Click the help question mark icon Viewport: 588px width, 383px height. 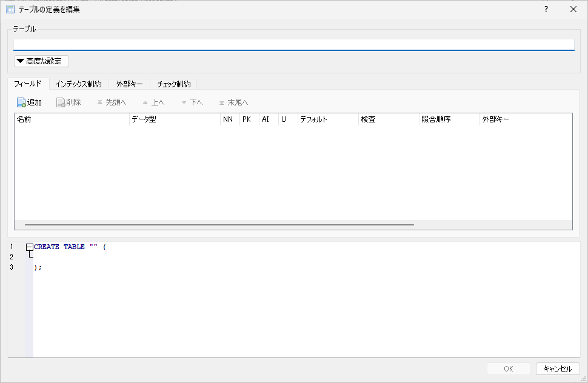point(546,9)
